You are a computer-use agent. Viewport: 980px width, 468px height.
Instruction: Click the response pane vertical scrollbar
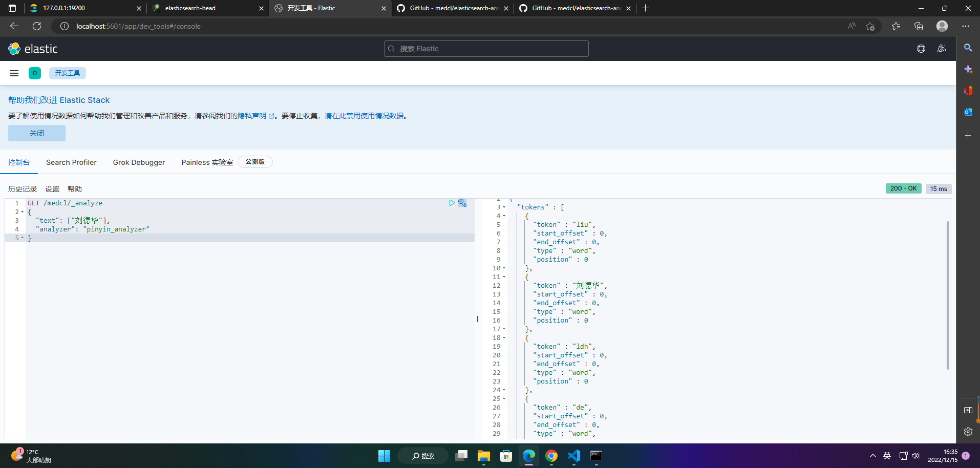pos(947,295)
